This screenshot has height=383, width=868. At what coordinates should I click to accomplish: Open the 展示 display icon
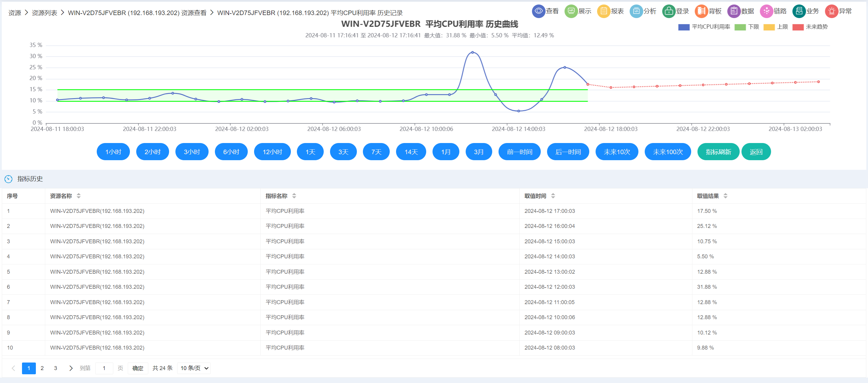(x=571, y=11)
